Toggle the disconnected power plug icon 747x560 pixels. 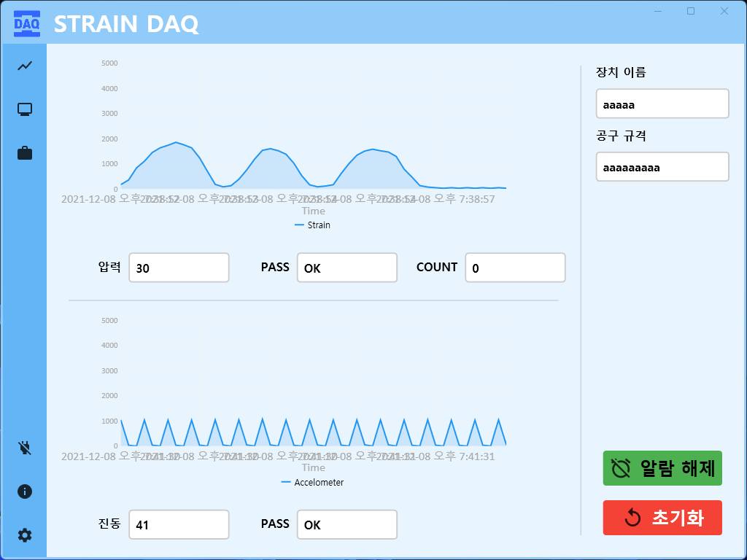pos(25,448)
